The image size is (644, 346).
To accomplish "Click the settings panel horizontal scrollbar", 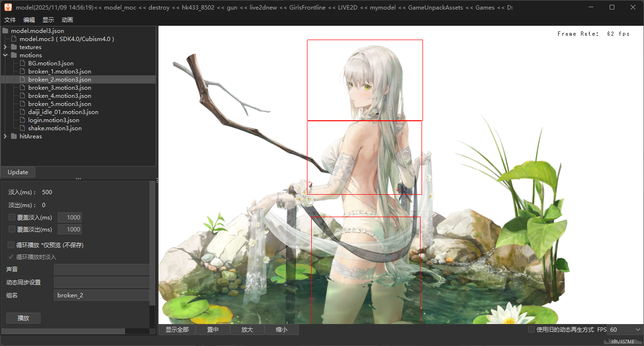I will [x=63, y=331].
